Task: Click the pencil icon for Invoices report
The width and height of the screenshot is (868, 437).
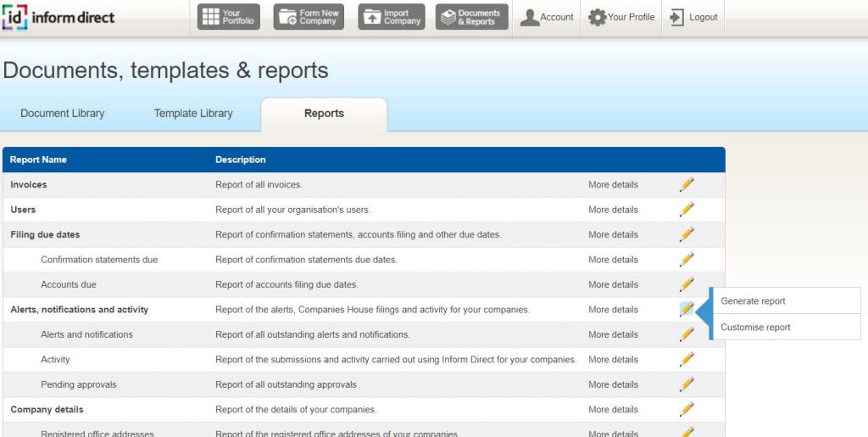Action: pos(687,185)
